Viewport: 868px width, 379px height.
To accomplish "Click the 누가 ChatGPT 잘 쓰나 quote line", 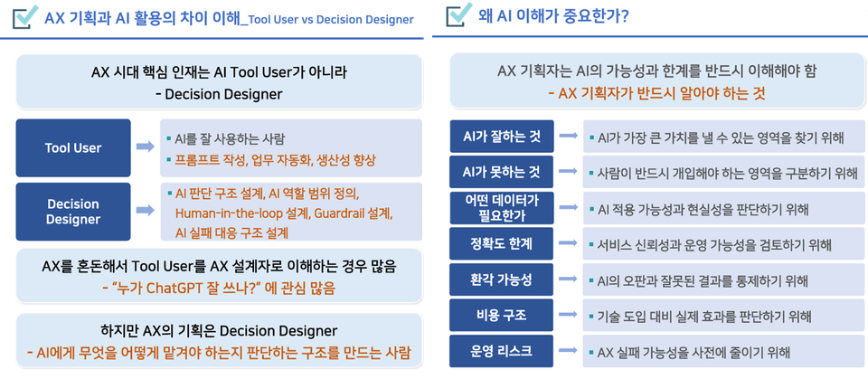I will 219,288.
